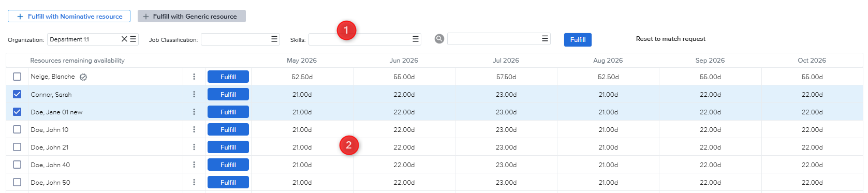The width and height of the screenshot is (868, 193).
Task: Select the name Connor, Sarah
Action: coord(51,95)
